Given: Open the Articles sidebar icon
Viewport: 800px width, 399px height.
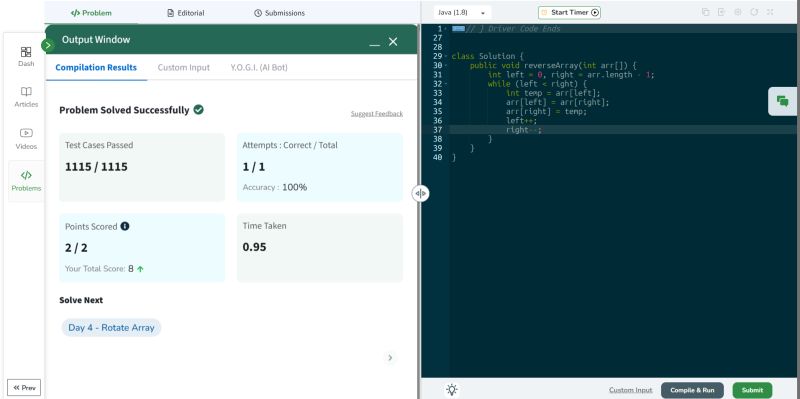Looking at the screenshot, I should pyautogui.click(x=26, y=97).
